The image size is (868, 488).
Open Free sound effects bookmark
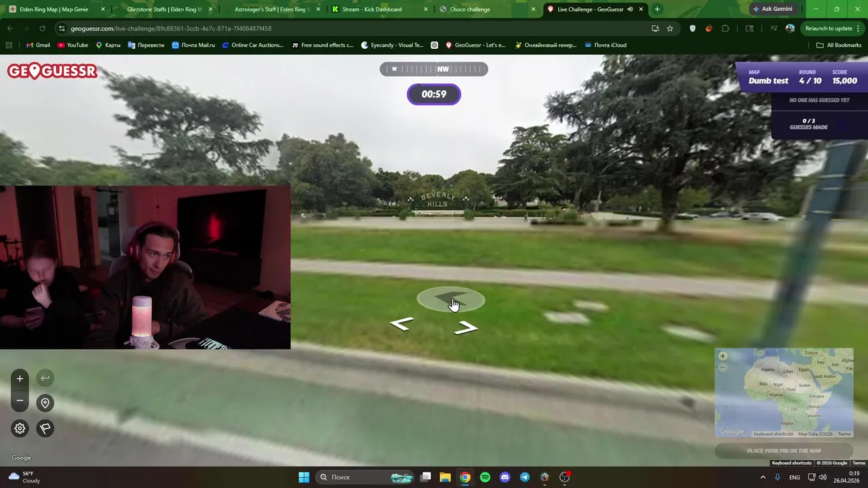tap(322, 45)
